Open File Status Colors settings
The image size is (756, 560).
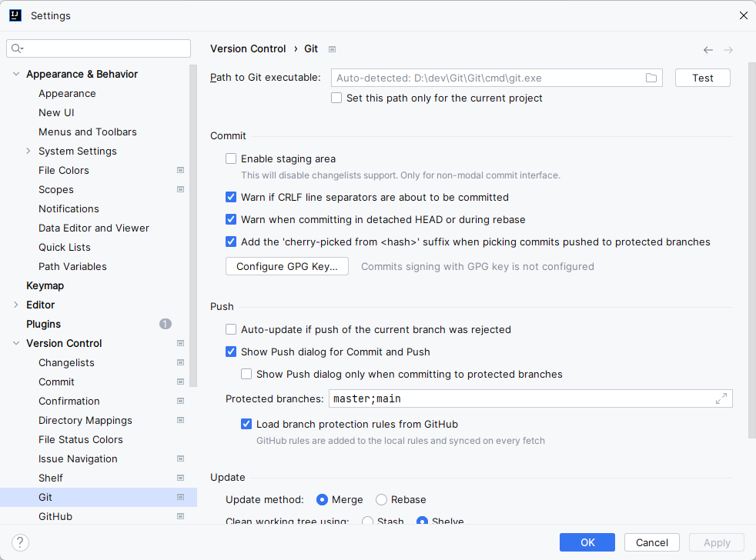(x=81, y=439)
